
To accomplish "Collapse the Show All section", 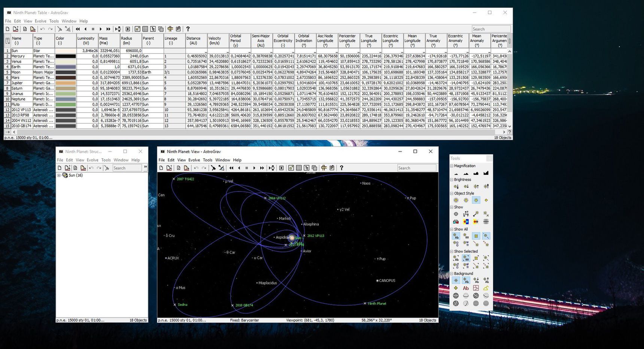I will tap(452, 229).
